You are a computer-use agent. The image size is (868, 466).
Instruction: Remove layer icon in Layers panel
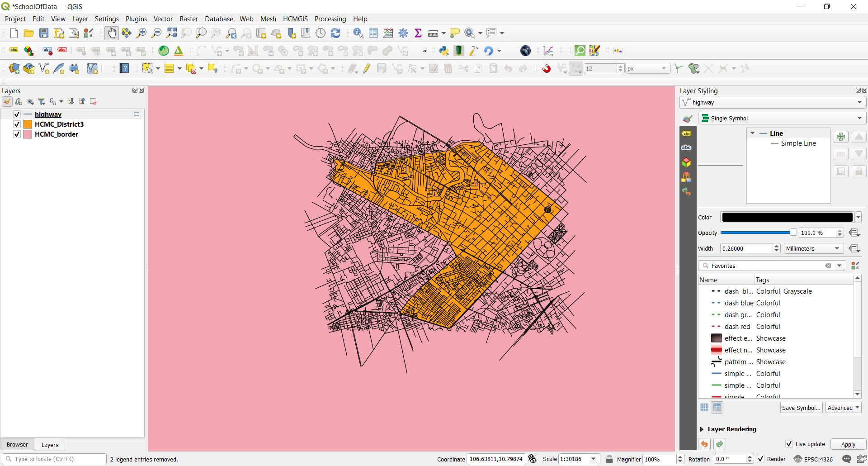(93, 101)
